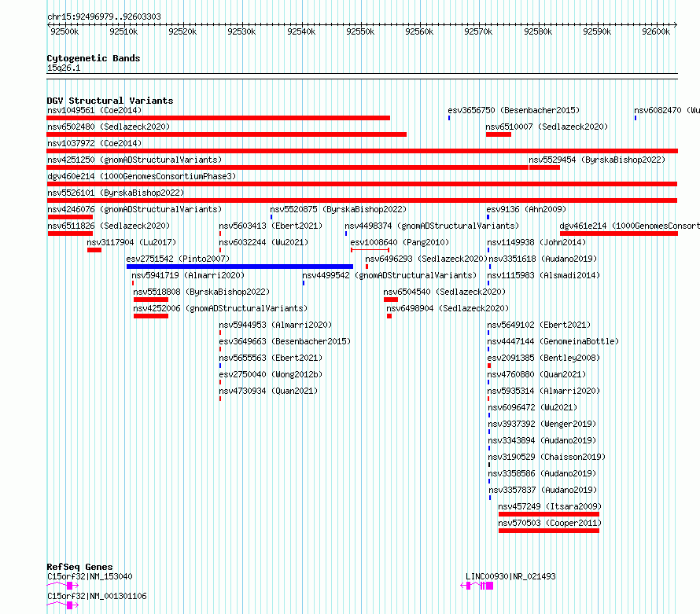
Task: Open nsv3190529 (Chaisson2019) variant
Action: point(547,457)
